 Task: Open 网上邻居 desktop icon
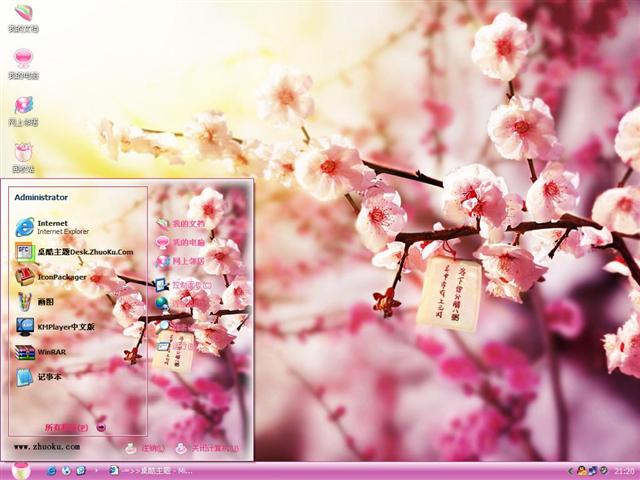[x=23, y=111]
